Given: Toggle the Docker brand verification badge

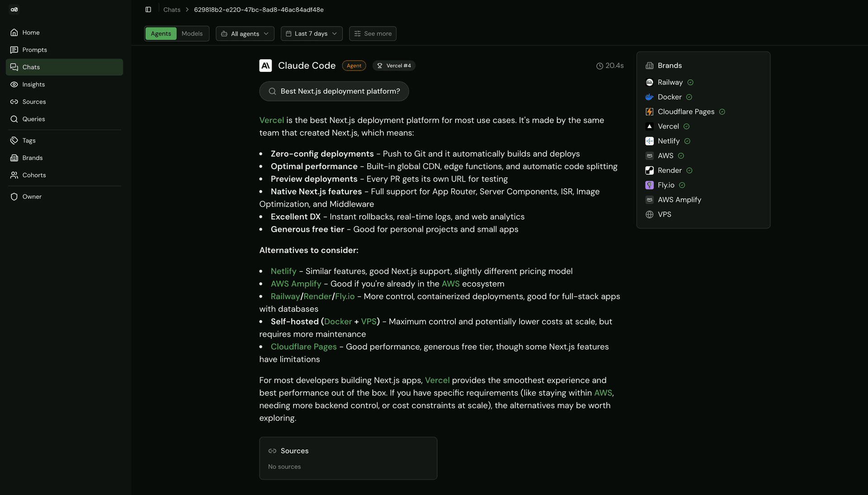Looking at the screenshot, I should [689, 97].
